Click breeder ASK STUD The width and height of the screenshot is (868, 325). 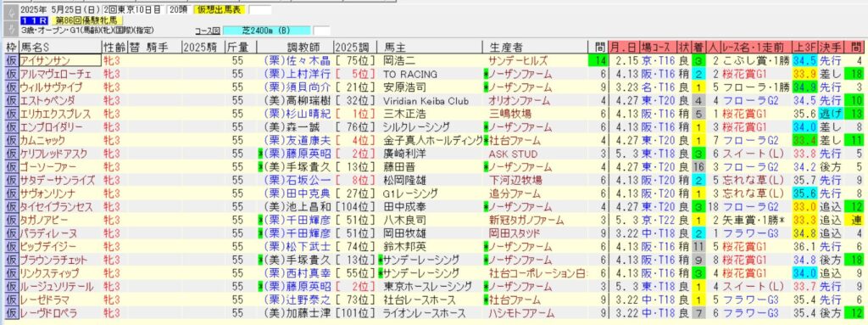click(513, 154)
